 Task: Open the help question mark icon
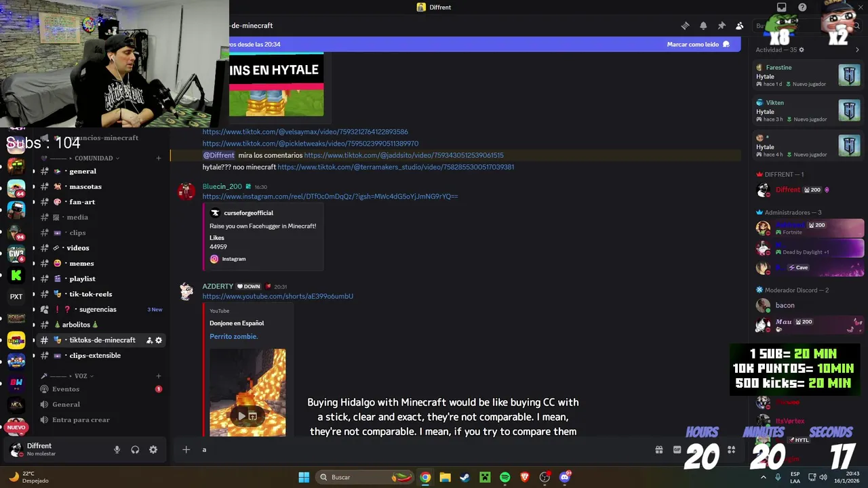pos(802,7)
